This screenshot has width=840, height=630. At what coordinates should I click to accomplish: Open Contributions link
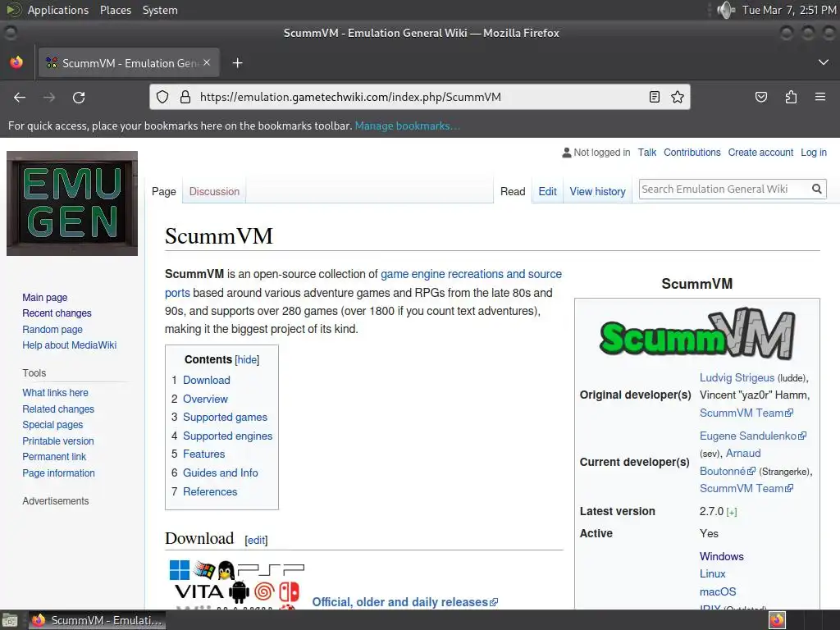692,152
